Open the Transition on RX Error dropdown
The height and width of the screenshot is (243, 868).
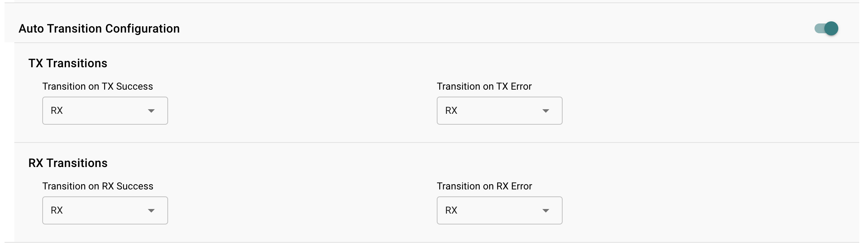pyautogui.click(x=499, y=210)
